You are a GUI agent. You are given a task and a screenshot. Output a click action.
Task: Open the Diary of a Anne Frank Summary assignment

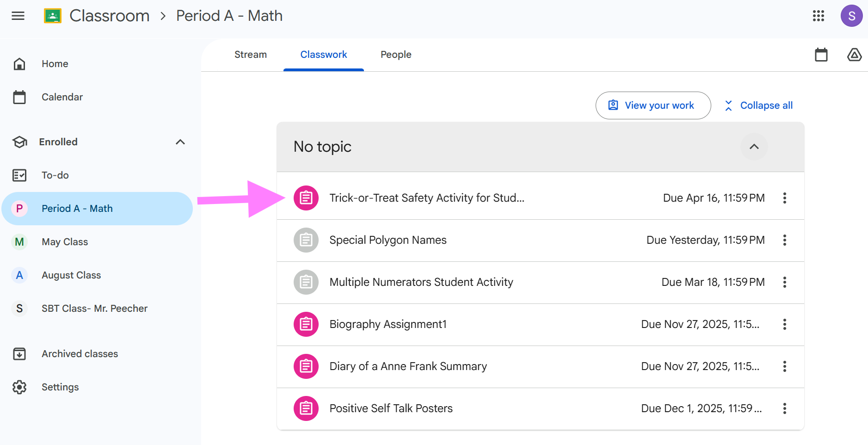[x=408, y=366]
